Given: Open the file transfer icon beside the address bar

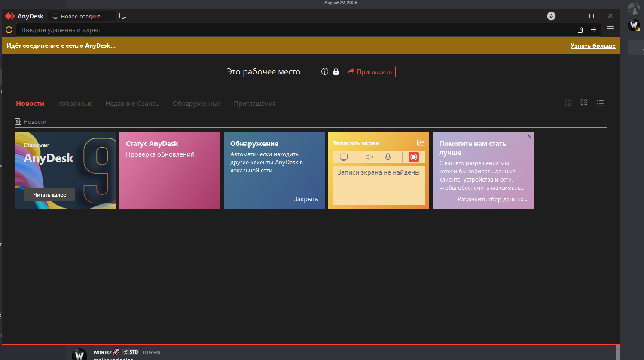Looking at the screenshot, I should tap(580, 30).
